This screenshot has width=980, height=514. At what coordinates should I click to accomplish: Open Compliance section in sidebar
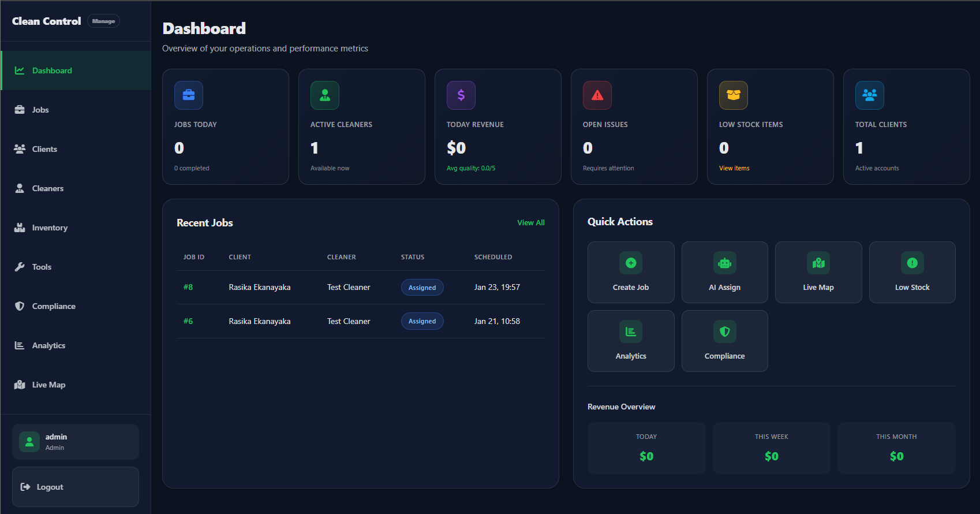click(76, 306)
